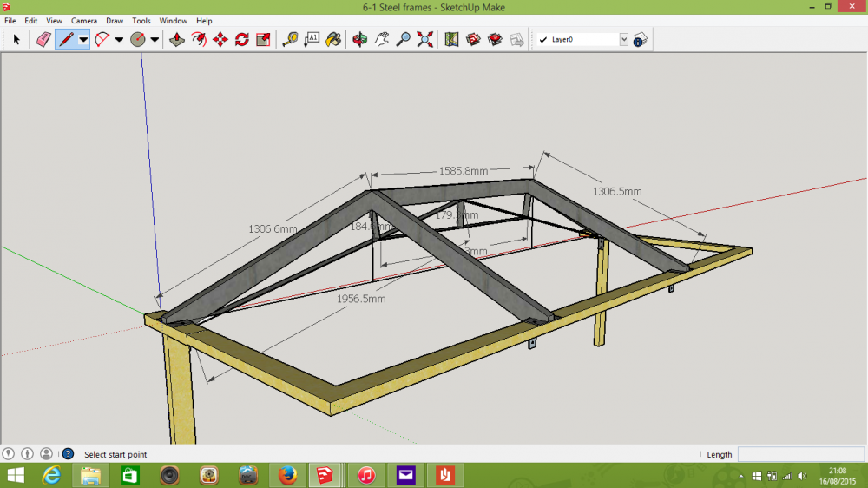Select the Tape Measure tool
This screenshot has height=488, width=868.
pos(290,39)
